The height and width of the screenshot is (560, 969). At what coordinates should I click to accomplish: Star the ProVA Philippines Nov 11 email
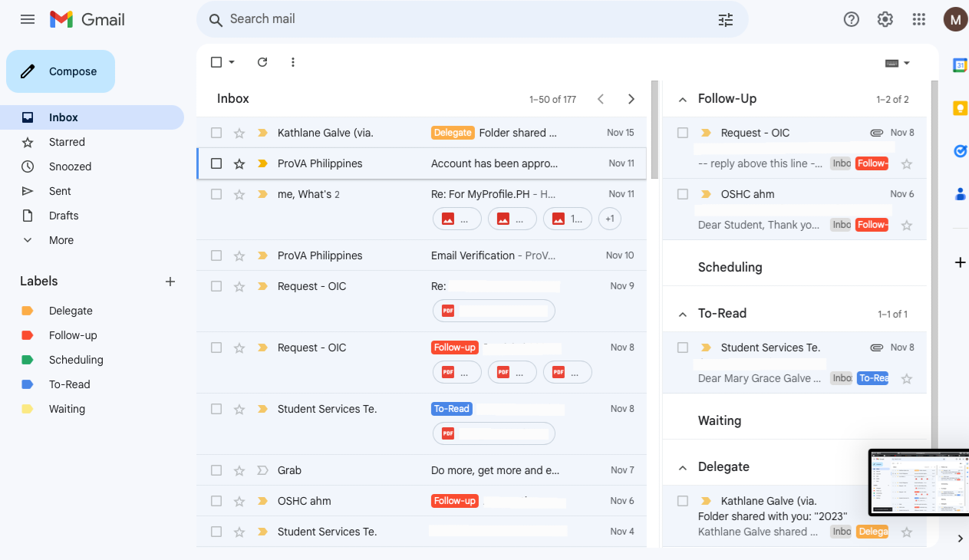[x=239, y=163]
